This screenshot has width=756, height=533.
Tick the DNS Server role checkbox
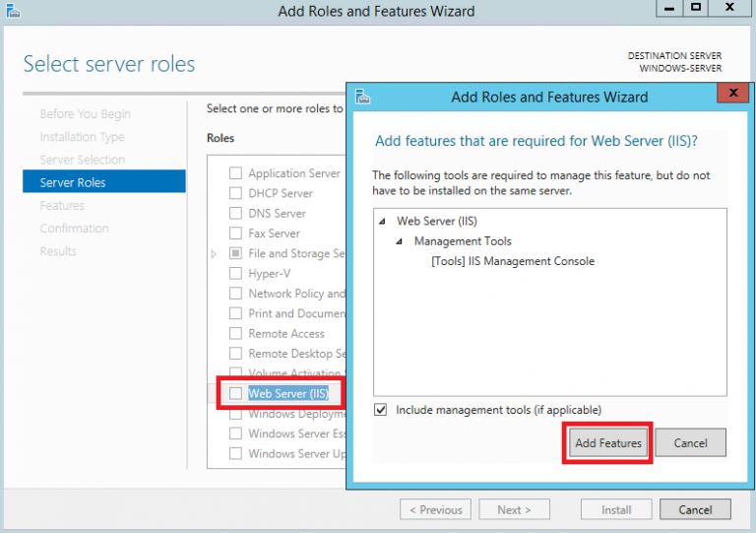pyautogui.click(x=235, y=213)
